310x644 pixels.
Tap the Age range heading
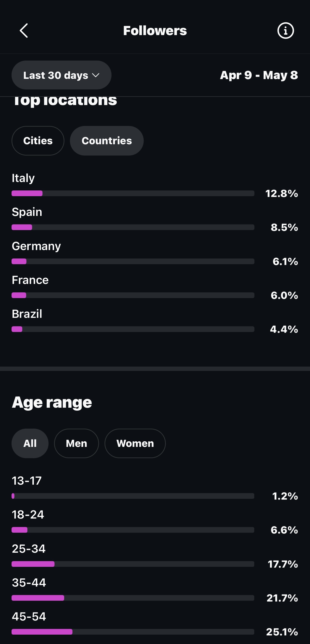click(x=52, y=403)
